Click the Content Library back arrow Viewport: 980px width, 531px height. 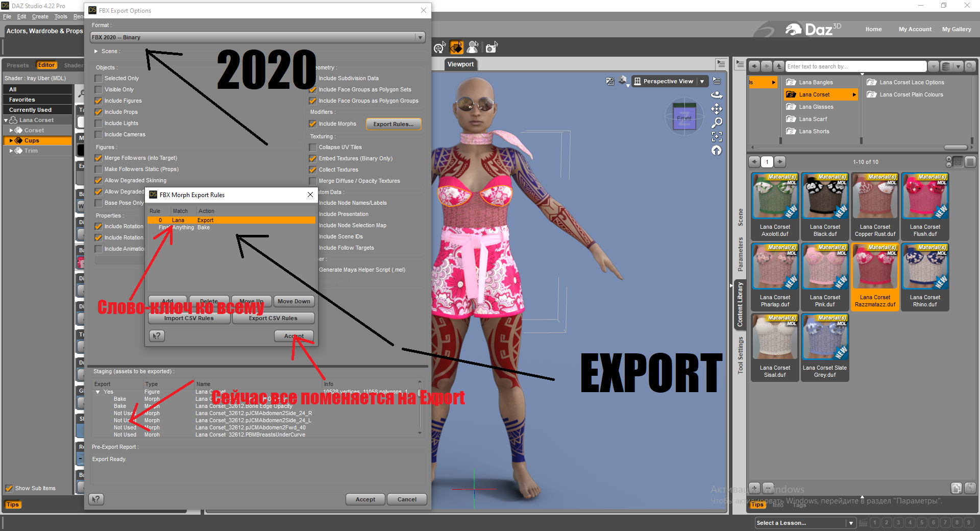click(x=754, y=66)
